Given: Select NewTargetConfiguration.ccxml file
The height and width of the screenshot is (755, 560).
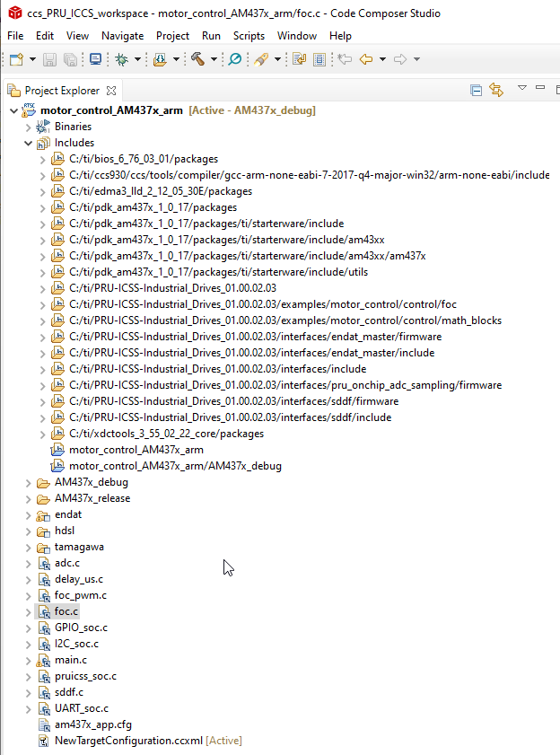Looking at the screenshot, I should pos(128,741).
